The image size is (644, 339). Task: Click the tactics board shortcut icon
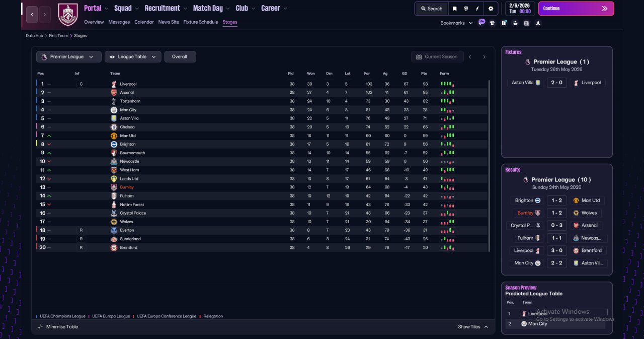tap(504, 23)
